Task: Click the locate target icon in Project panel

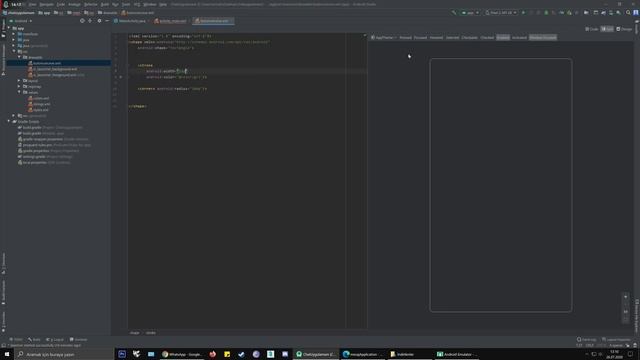Action: coord(82,21)
